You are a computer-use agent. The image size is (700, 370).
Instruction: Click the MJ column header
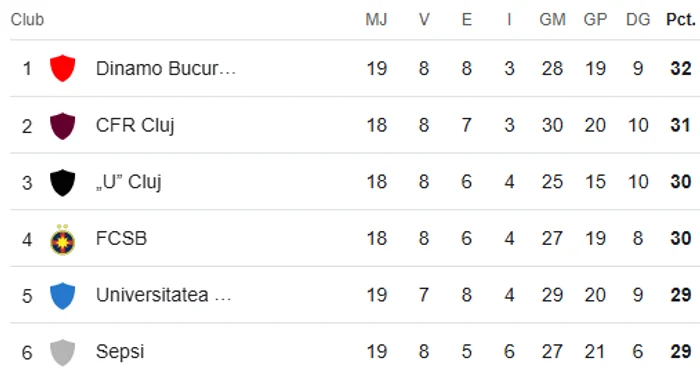376,19
